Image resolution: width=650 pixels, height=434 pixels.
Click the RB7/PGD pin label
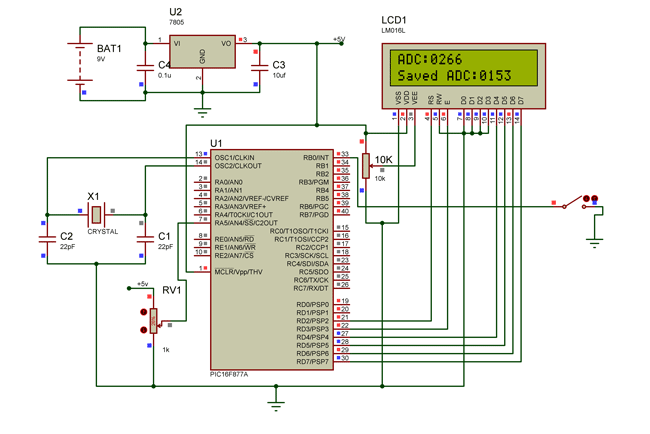pyautogui.click(x=314, y=215)
